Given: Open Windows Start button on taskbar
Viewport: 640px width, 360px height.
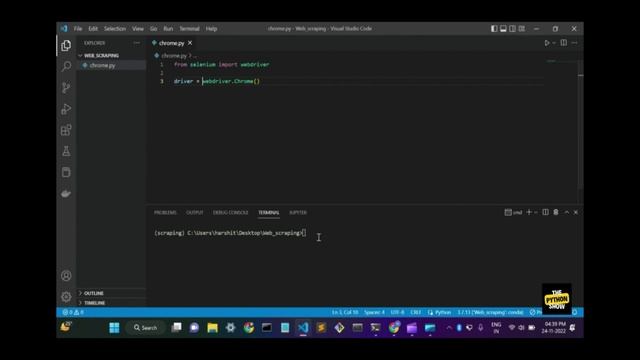Looking at the screenshot, I should pos(114,328).
